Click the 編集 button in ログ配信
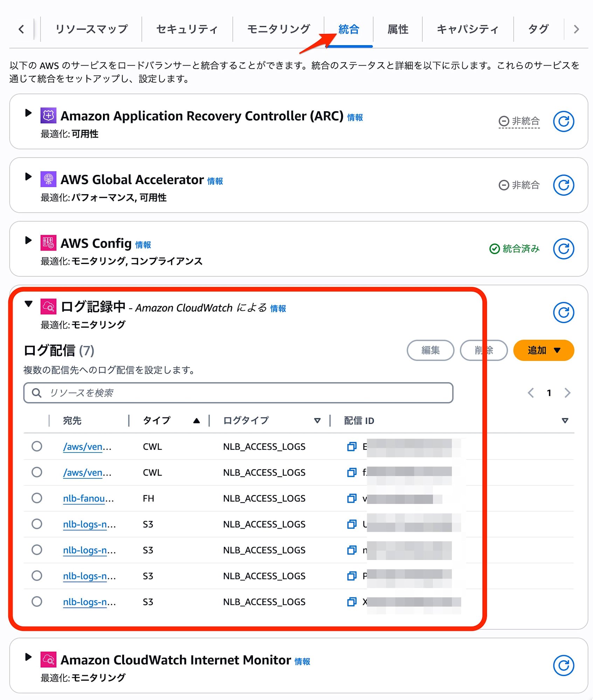The height and width of the screenshot is (700, 593). pos(430,350)
